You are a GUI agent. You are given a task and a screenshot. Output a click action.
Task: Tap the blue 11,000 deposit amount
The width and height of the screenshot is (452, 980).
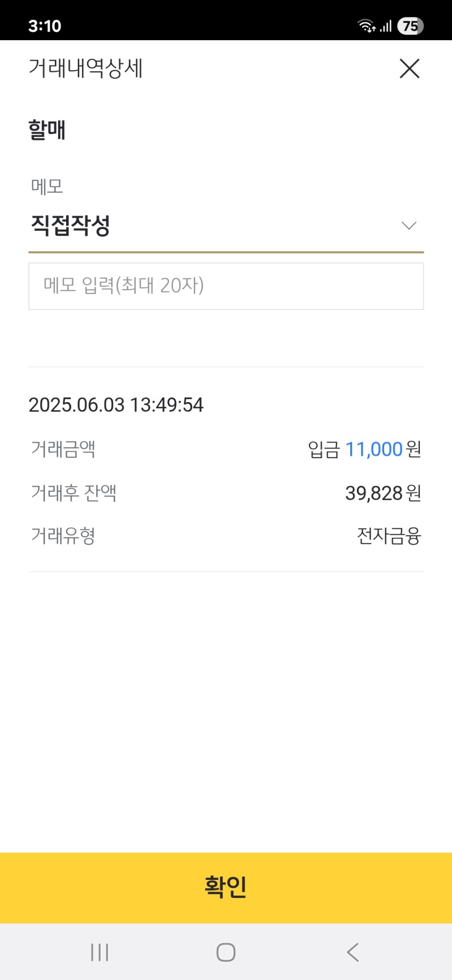(373, 450)
